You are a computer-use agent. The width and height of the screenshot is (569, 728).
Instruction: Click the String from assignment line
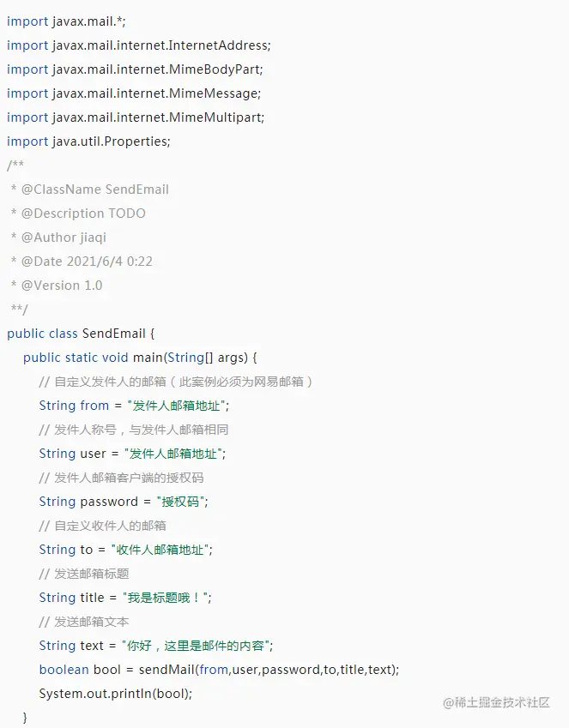click(134, 406)
